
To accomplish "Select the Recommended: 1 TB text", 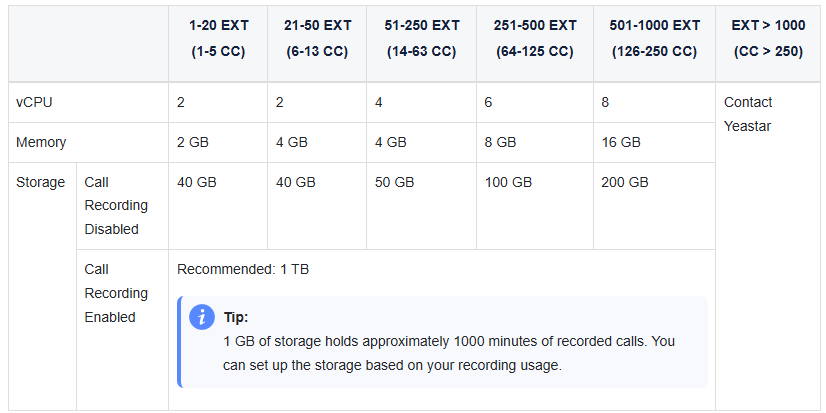I will 243,270.
